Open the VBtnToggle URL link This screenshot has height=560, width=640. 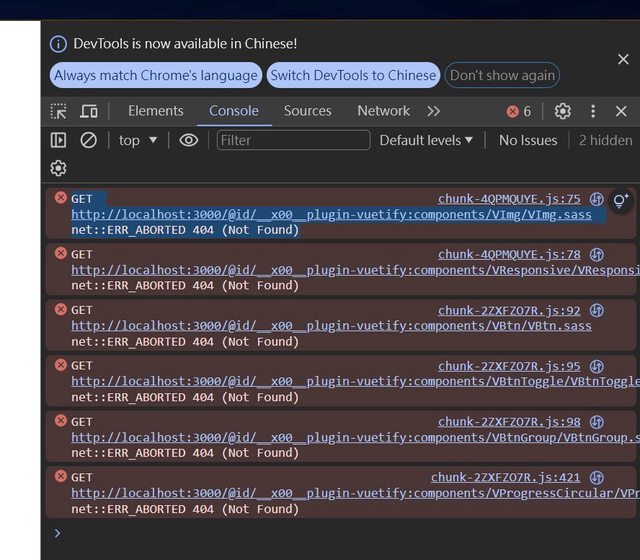point(356,382)
